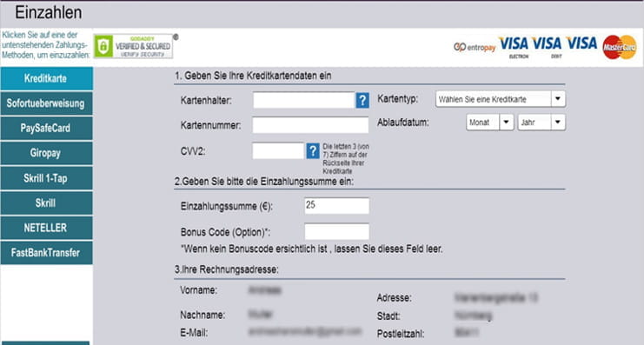Click the Einzahlen page heading

(49, 13)
